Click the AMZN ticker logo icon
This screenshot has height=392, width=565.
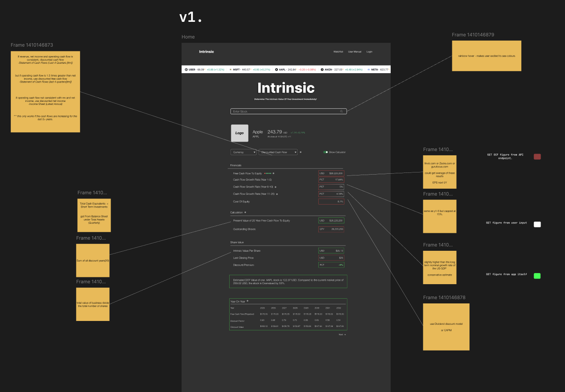click(322, 69)
